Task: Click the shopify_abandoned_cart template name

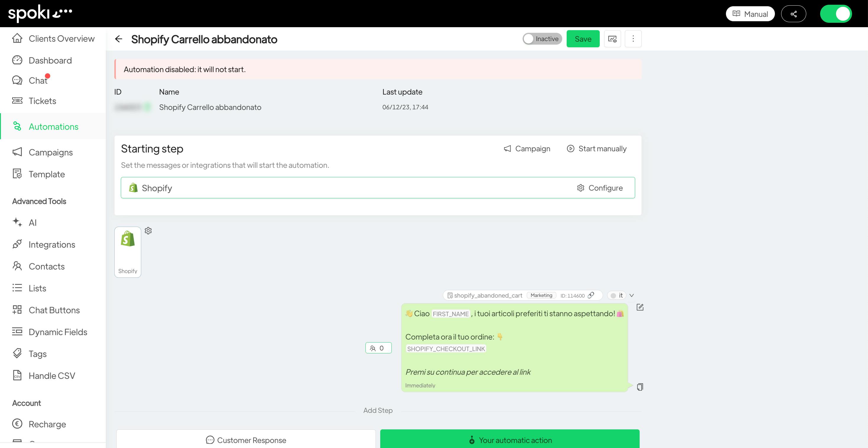Action: click(x=488, y=296)
